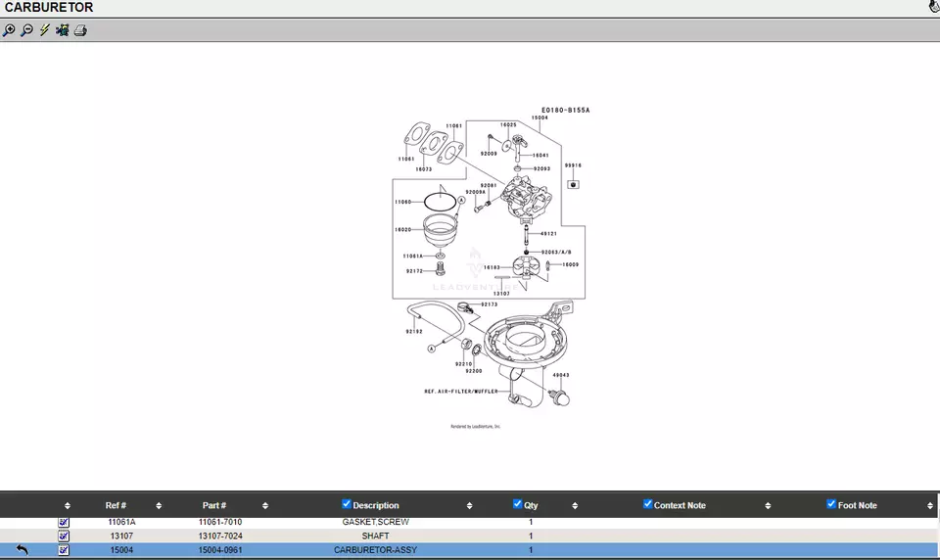940x560 pixels.
Task: Sort table by Ref # column header
Action: (116, 505)
